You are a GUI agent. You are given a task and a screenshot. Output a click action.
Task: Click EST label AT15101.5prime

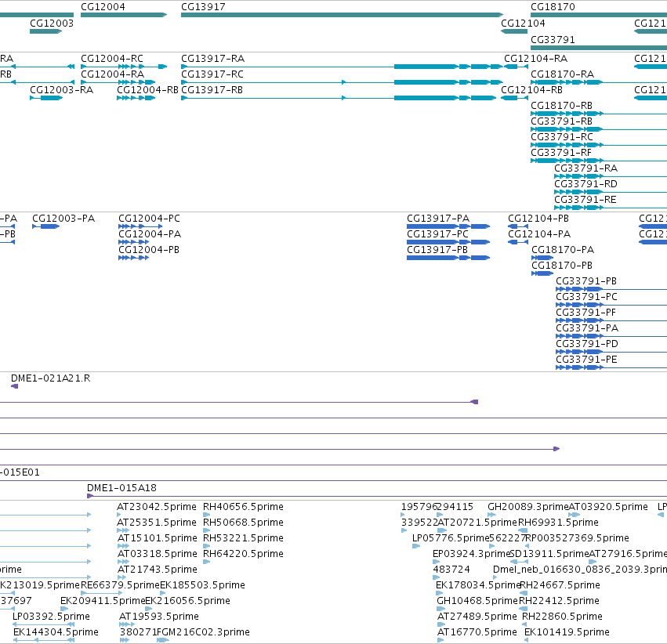coord(157,538)
